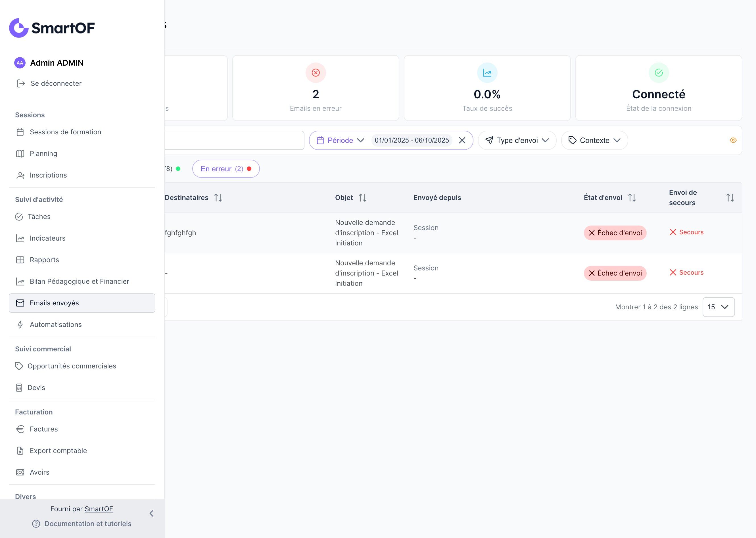Click the Tâches checkmark circle icon
756x538 pixels.
tap(19, 217)
